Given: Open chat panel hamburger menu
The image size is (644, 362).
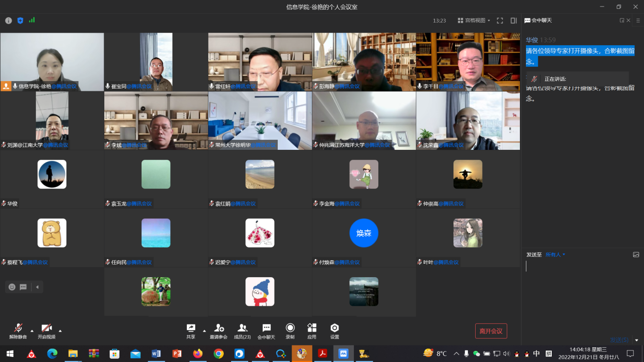Looking at the screenshot, I should (x=638, y=20).
